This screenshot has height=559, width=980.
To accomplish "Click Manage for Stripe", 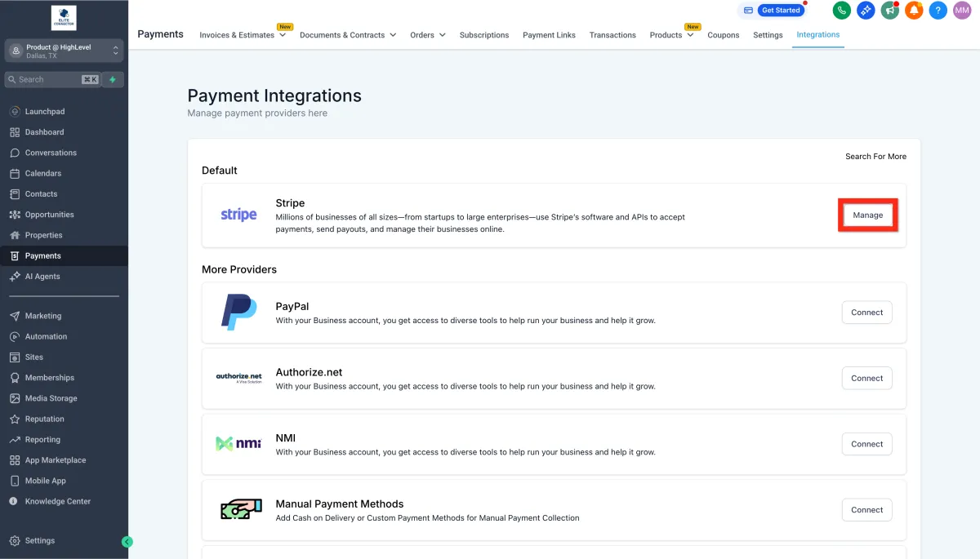I will [x=867, y=215].
